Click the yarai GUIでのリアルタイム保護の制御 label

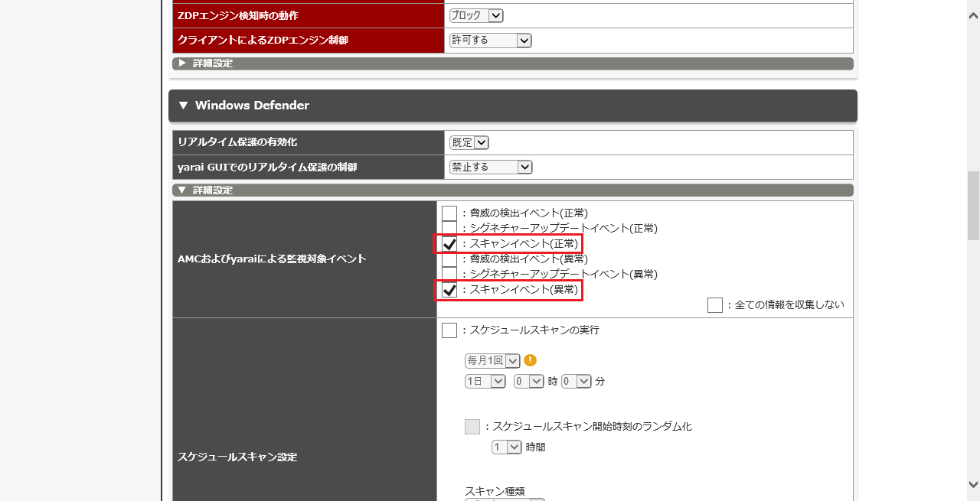tap(267, 167)
